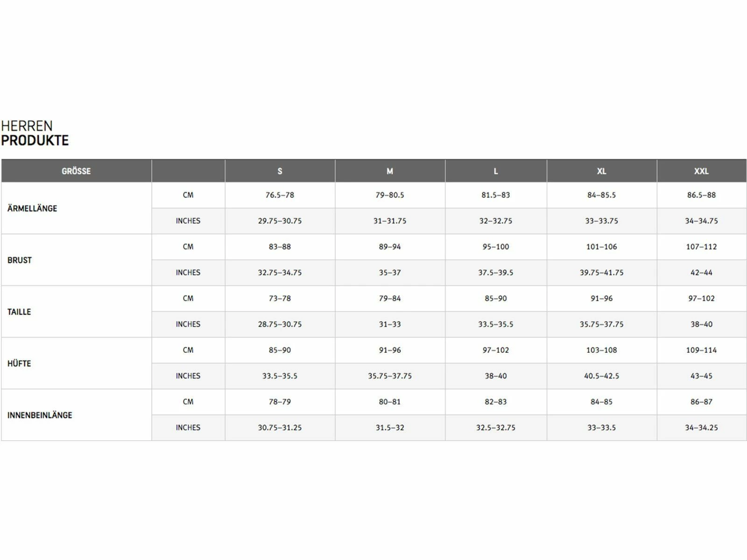Click the HÜFTE row label
Image resolution: width=747 pixels, height=560 pixels.
click(x=19, y=364)
